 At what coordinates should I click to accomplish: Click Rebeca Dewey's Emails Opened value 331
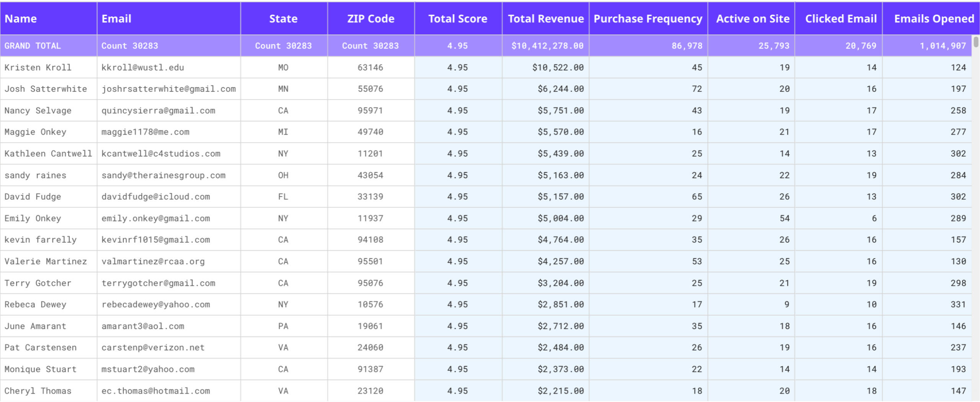[x=958, y=305]
